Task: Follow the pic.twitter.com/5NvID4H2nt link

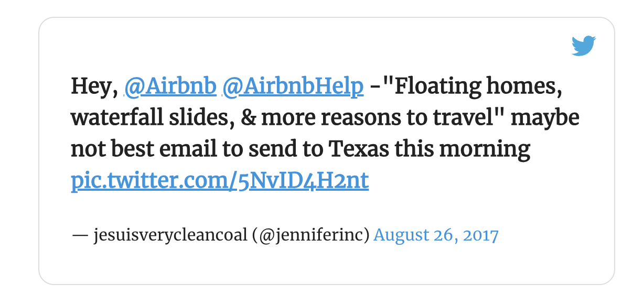Action: tap(220, 182)
